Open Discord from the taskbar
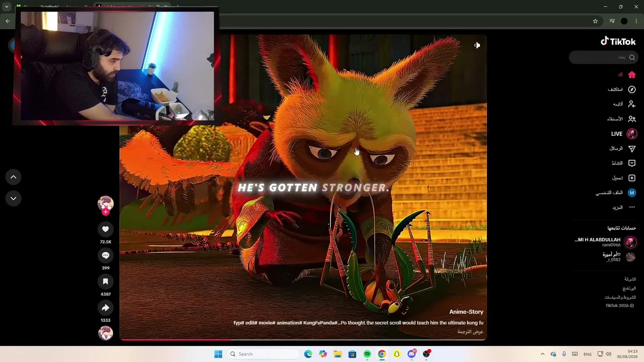This screenshot has height=362, width=644. (x=412, y=354)
